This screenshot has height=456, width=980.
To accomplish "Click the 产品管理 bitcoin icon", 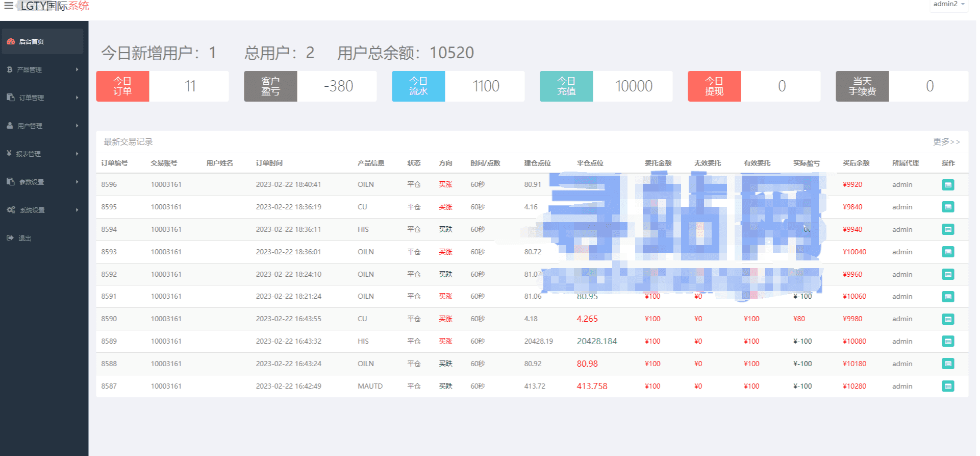I will (10, 69).
